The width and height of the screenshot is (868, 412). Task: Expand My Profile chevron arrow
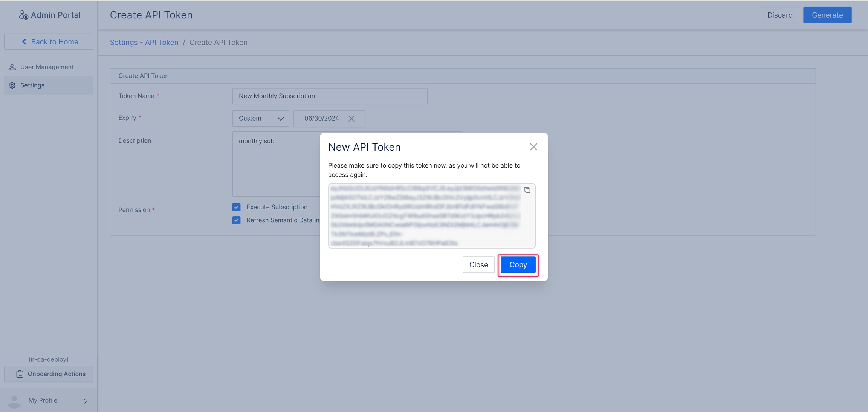(86, 401)
